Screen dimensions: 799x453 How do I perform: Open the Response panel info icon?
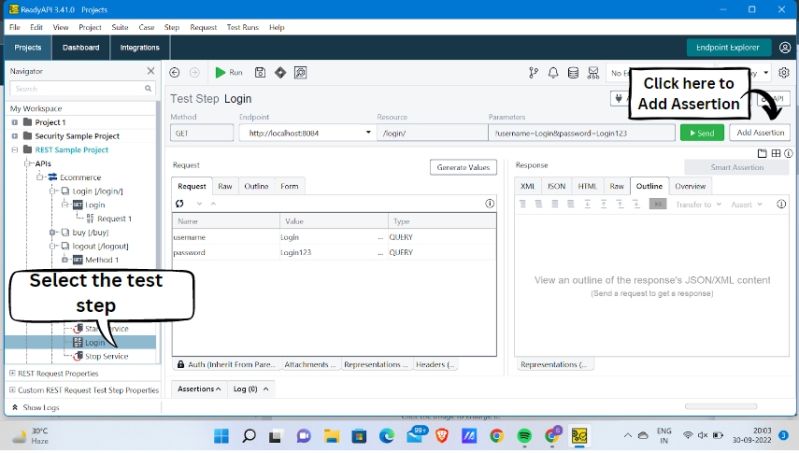pos(781,204)
